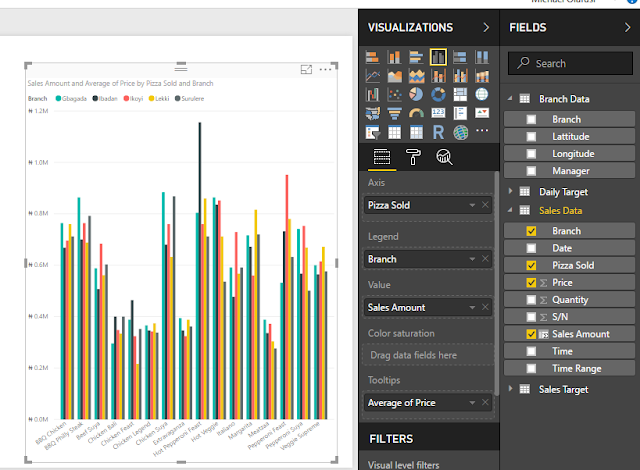
Task: Select the donut chart visualization
Action: (x=438, y=95)
